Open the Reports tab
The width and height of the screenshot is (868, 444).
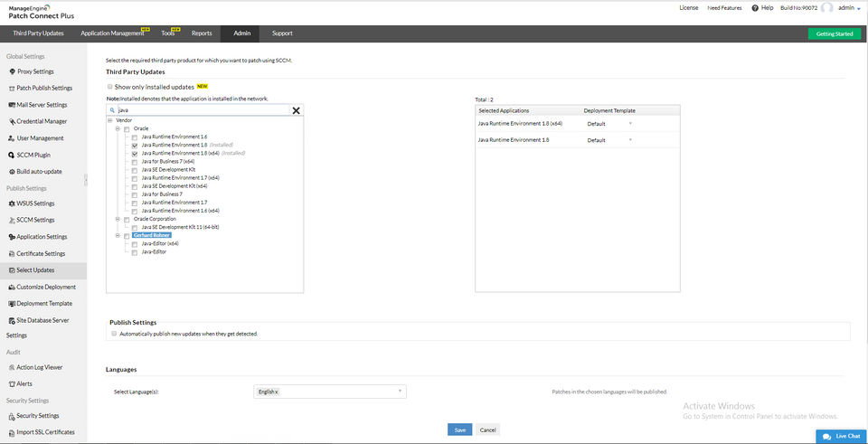click(202, 33)
